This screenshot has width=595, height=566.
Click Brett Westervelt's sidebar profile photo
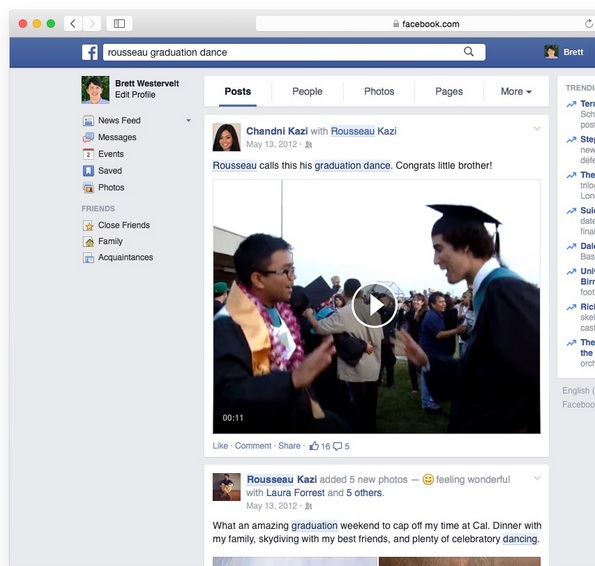tap(95, 90)
